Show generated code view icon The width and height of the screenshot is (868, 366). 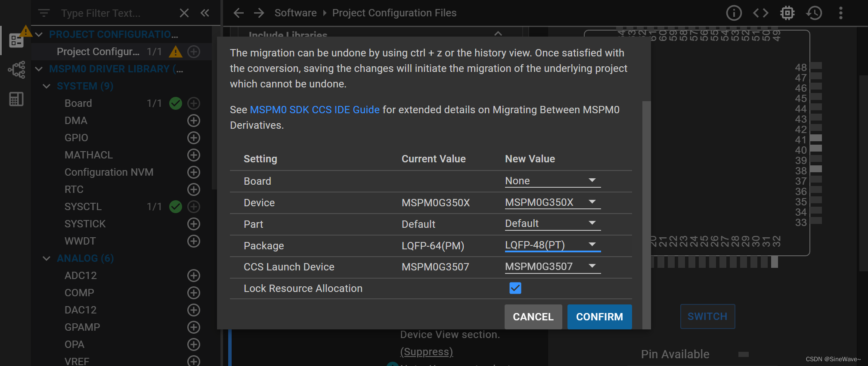point(760,13)
